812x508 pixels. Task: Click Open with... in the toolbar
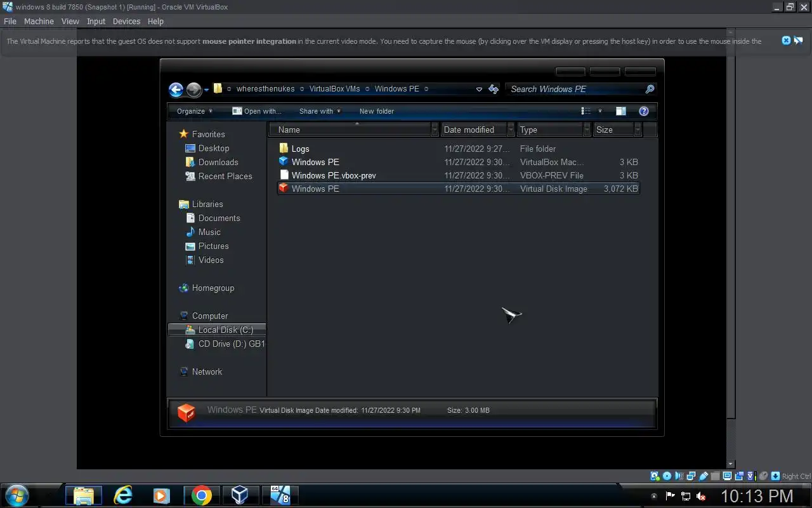click(x=257, y=111)
